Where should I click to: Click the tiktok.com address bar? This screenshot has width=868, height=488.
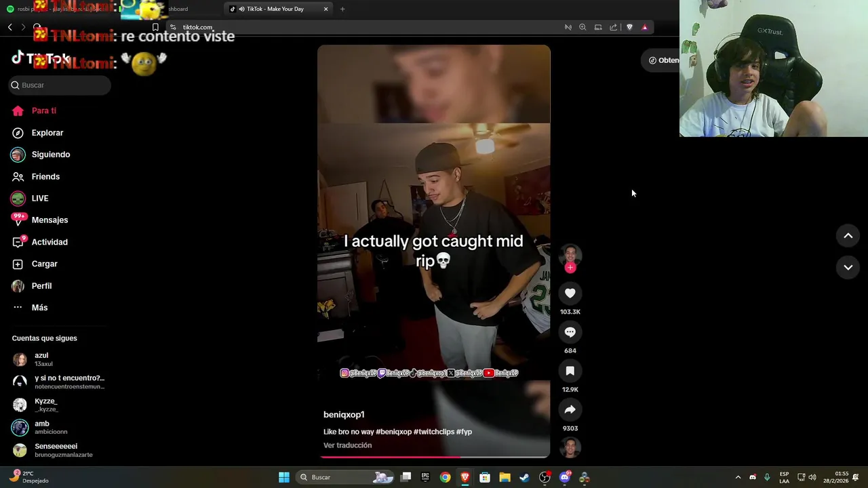tap(366, 27)
